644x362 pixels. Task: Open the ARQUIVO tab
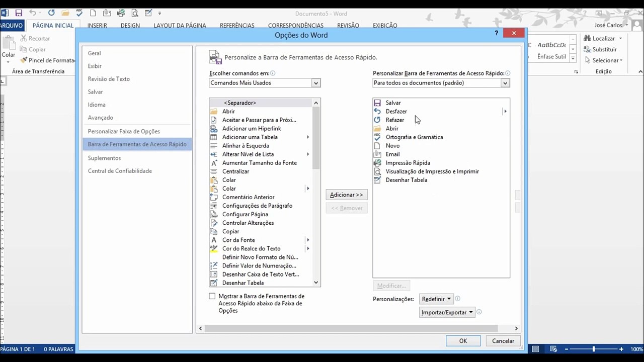coord(12,25)
